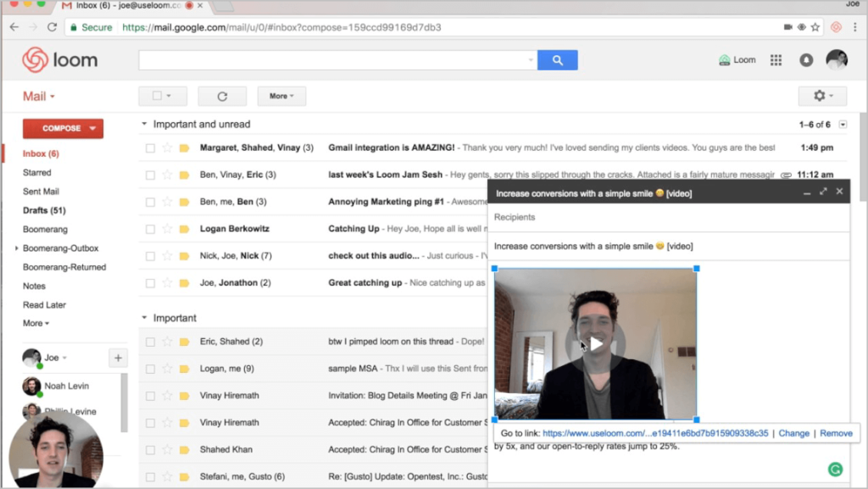Play the embedded Loom video thumbnail
This screenshot has height=489, width=868.
[x=596, y=344]
